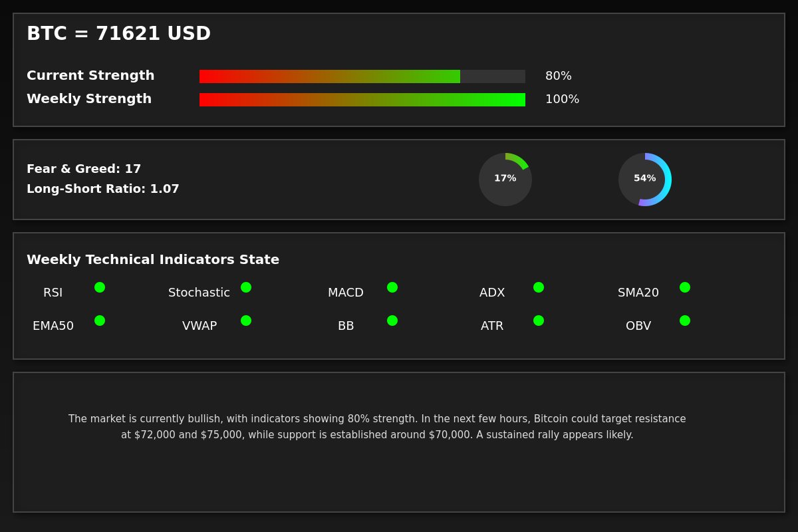Click the ATR green dot
Screen dimensions: 798x532
click(x=539, y=321)
